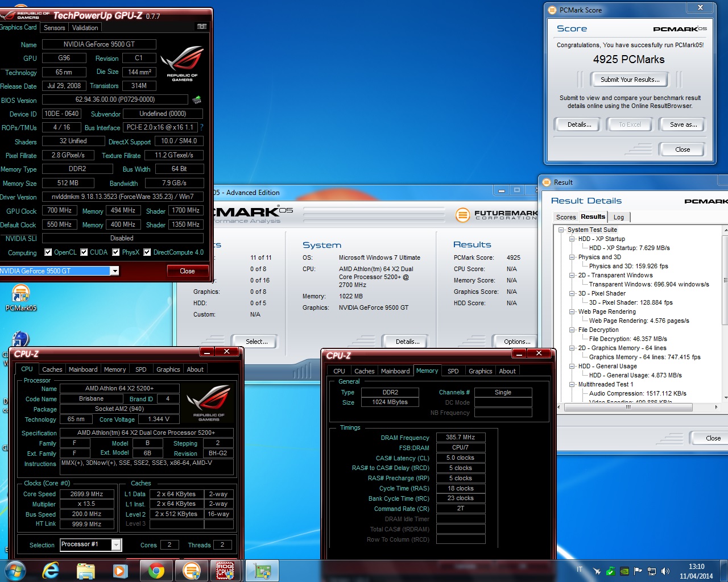Switch to Scores tab in Result Details
The width and height of the screenshot is (728, 582).
click(x=566, y=217)
